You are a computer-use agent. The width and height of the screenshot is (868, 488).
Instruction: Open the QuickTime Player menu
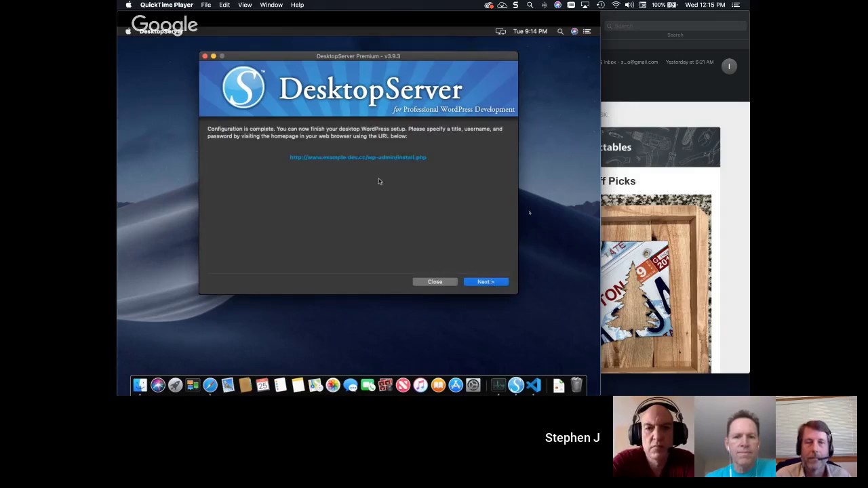(x=166, y=5)
